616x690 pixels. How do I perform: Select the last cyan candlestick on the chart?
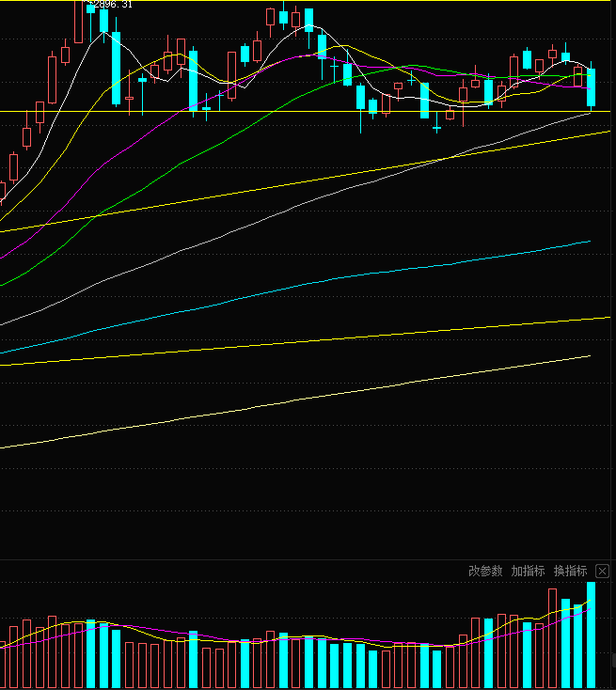click(591, 87)
